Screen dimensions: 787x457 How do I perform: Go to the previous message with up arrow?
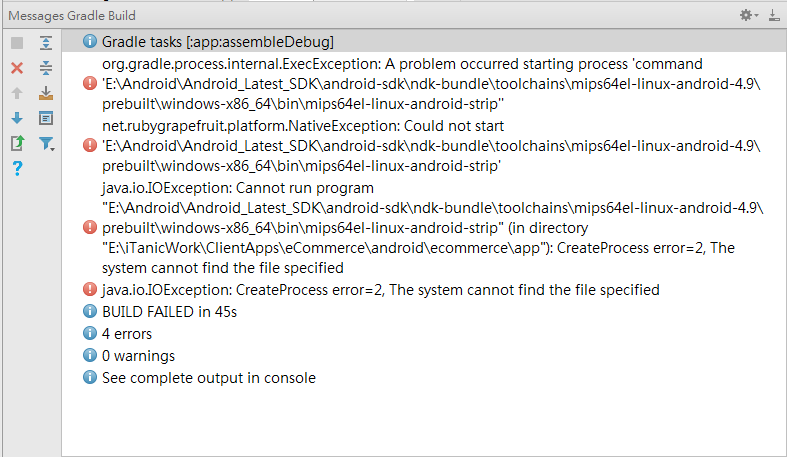[17, 93]
